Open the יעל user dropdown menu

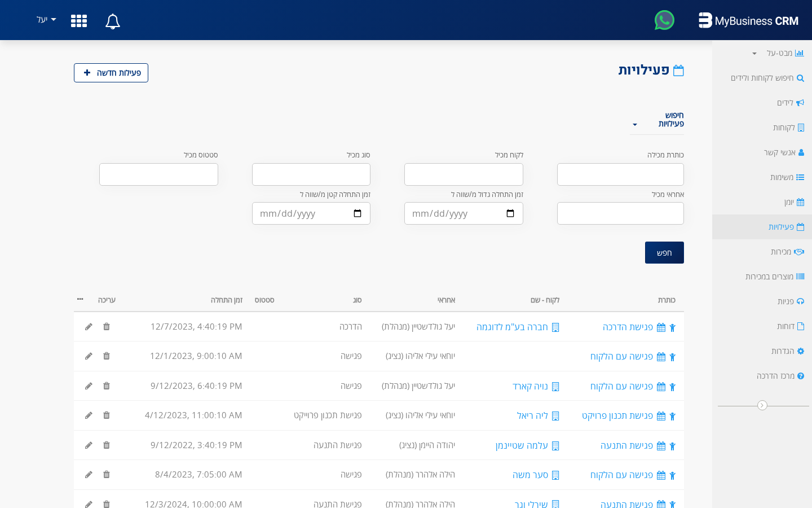tap(46, 20)
